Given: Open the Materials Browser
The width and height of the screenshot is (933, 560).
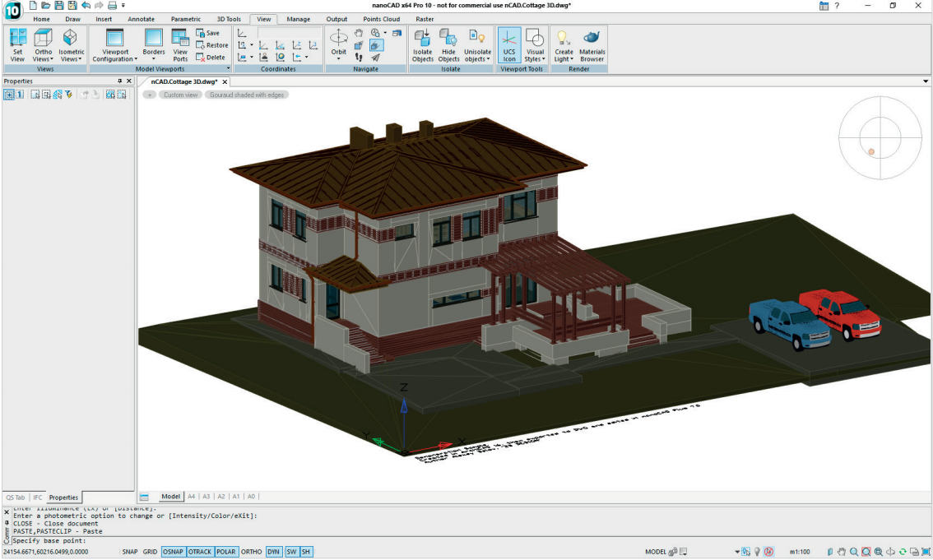Looking at the screenshot, I should click(x=592, y=44).
